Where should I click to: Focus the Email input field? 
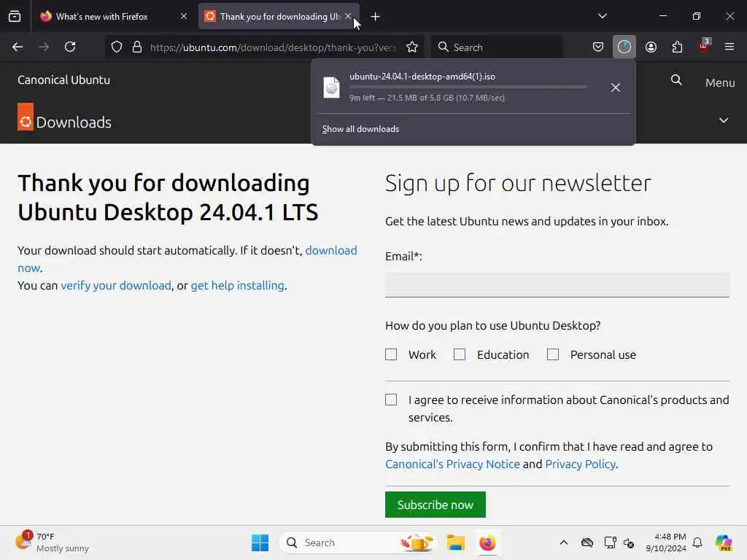tap(557, 285)
